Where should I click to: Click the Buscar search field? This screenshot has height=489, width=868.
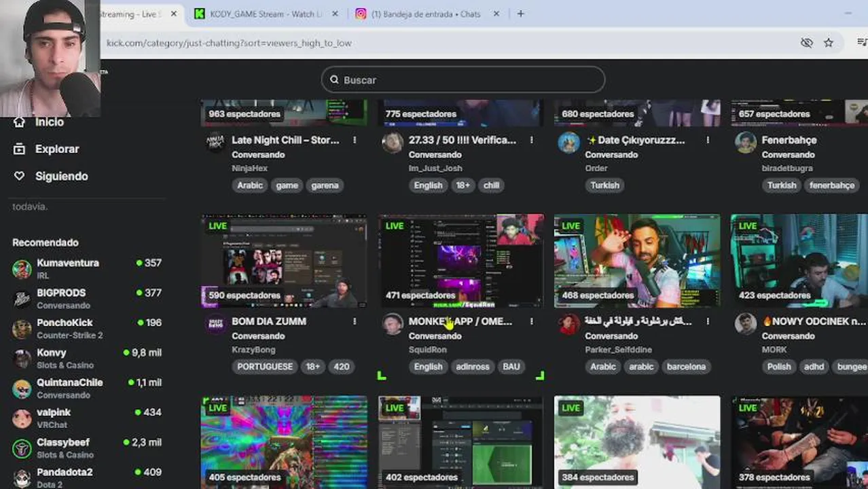[x=463, y=79]
